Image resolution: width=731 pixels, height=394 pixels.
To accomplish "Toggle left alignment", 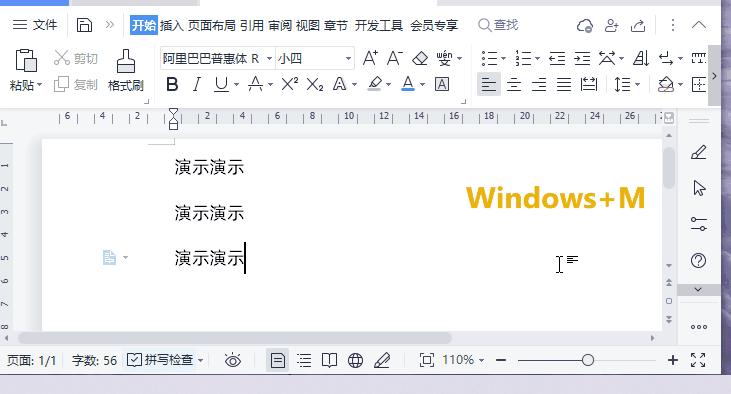I will (x=489, y=85).
